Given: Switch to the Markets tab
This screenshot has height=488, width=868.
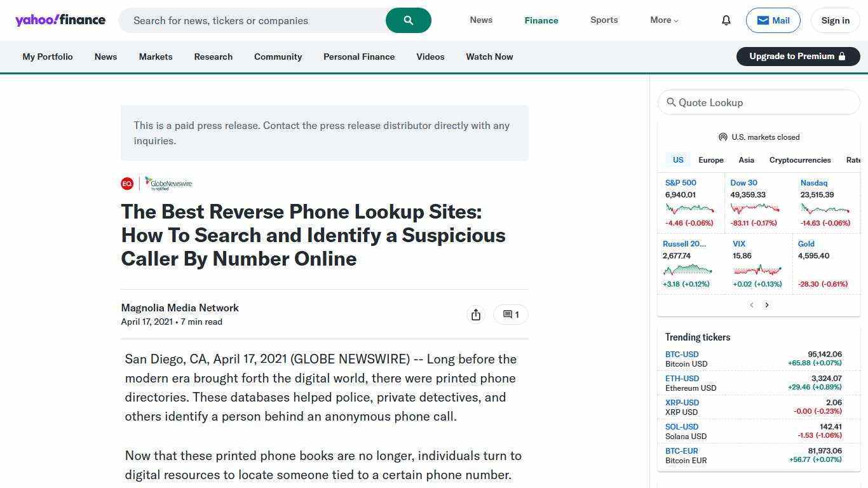Looking at the screenshot, I should point(156,57).
